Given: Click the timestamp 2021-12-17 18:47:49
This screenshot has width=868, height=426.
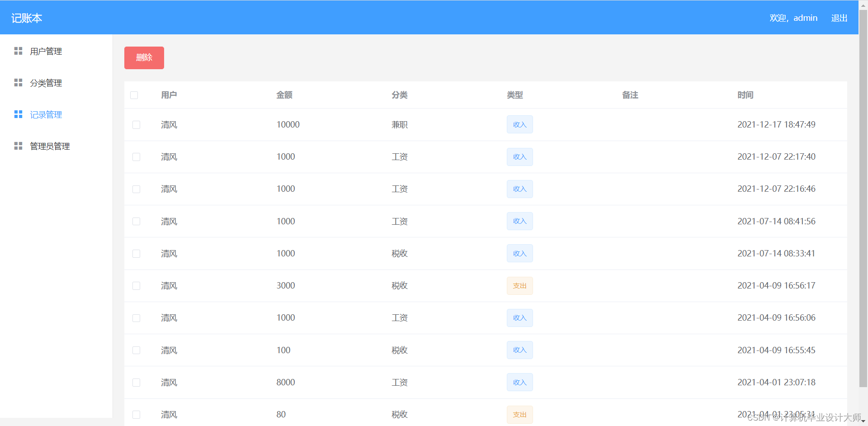Looking at the screenshot, I should (776, 125).
